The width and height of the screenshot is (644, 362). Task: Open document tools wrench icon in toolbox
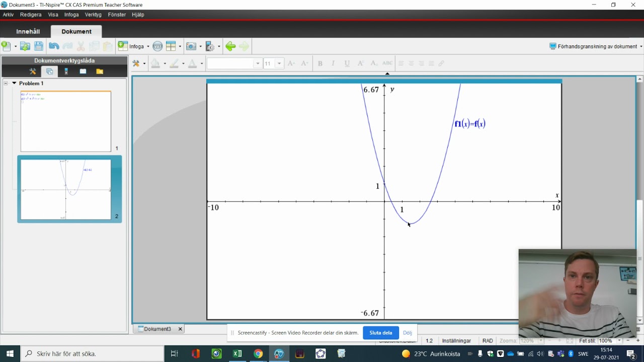click(33, 71)
